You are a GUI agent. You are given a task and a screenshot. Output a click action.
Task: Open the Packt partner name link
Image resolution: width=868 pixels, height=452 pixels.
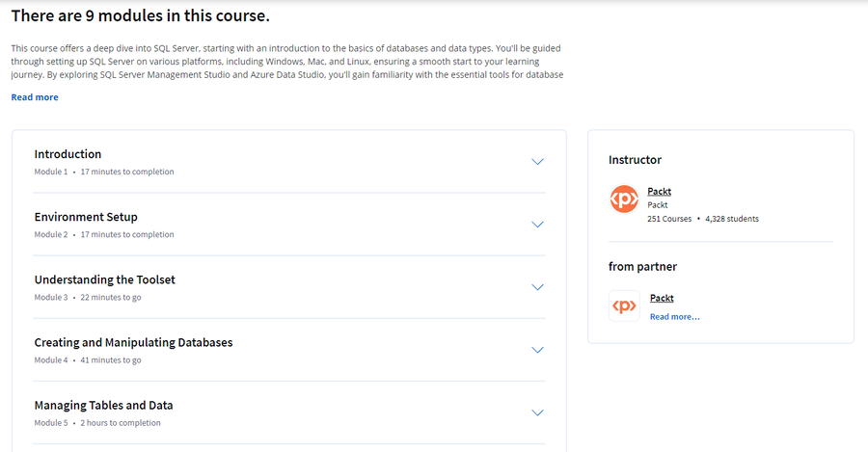point(662,298)
